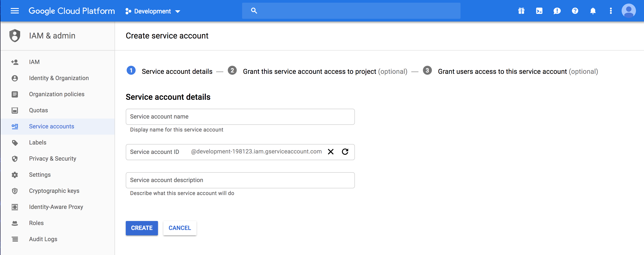This screenshot has height=255, width=644.
Task: Open the Development project selector dropdown
Action: (x=153, y=11)
